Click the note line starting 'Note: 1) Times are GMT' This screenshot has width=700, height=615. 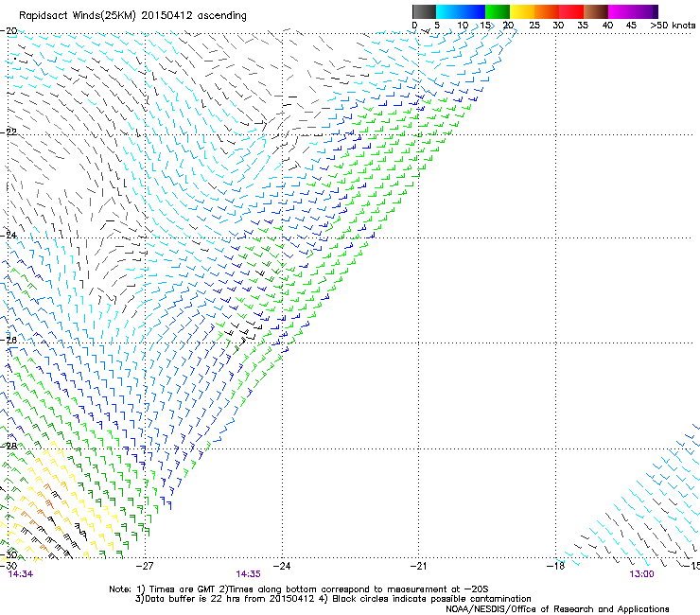click(299, 589)
